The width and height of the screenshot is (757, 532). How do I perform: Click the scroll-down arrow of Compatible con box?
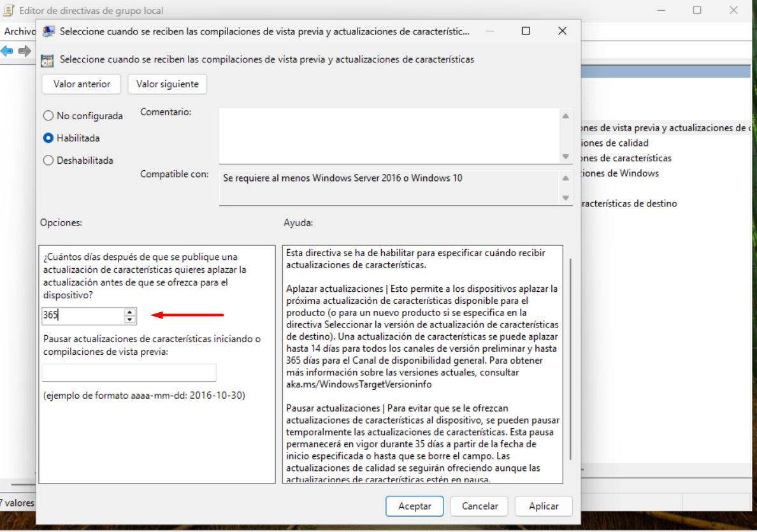(564, 197)
